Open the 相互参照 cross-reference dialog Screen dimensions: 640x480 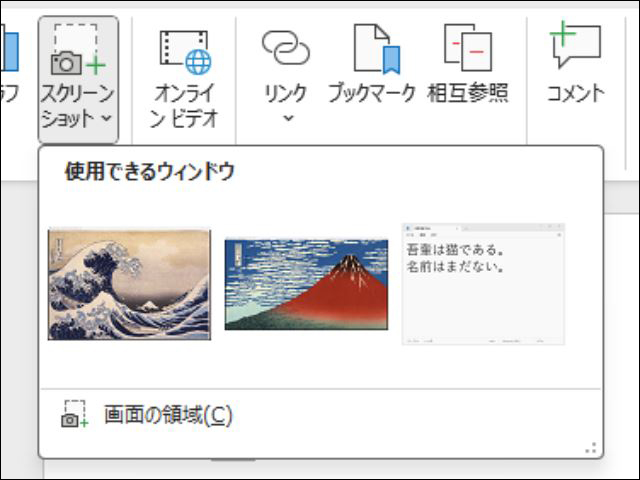pyautogui.click(x=468, y=63)
